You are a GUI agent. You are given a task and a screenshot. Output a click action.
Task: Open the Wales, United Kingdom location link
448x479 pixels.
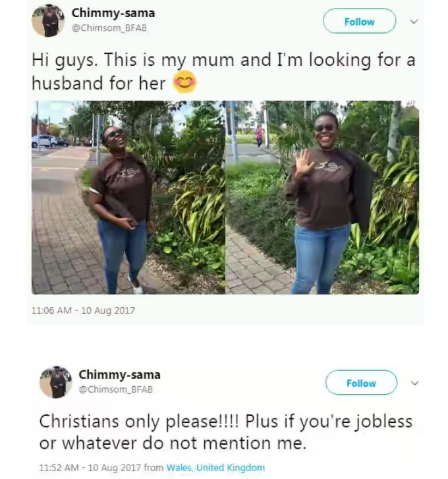coord(215,468)
